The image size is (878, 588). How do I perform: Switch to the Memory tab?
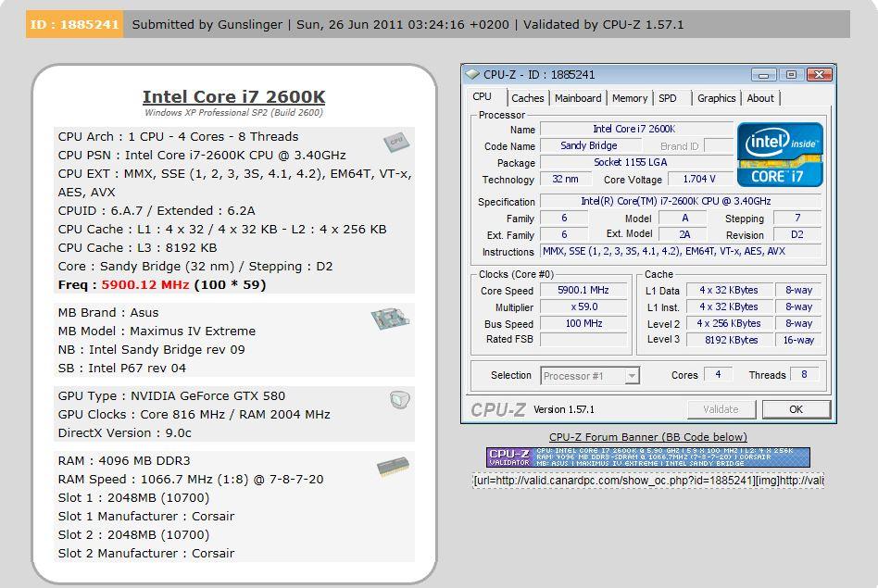[630, 98]
